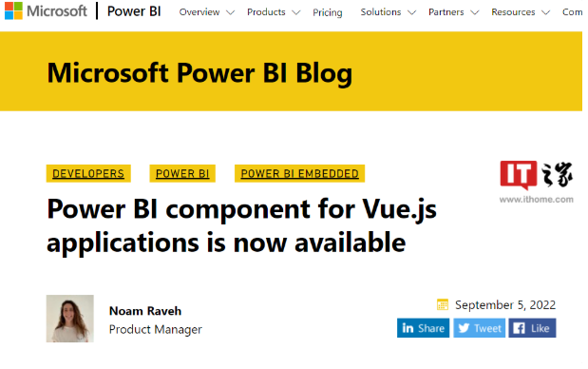Click the LinkedIn icon on Share button
Screen dimensions: 588x369
coord(408,328)
